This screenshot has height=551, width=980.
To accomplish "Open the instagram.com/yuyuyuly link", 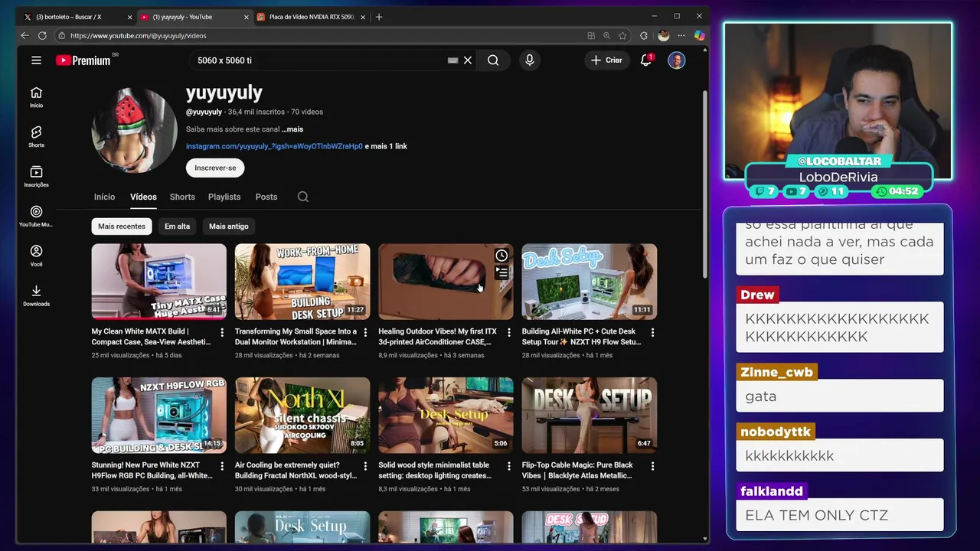I will (x=274, y=146).
